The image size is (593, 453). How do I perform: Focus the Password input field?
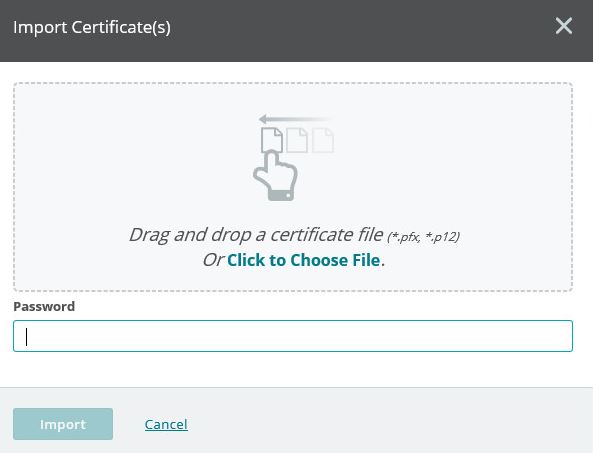pyautogui.click(x=293, y=336)
